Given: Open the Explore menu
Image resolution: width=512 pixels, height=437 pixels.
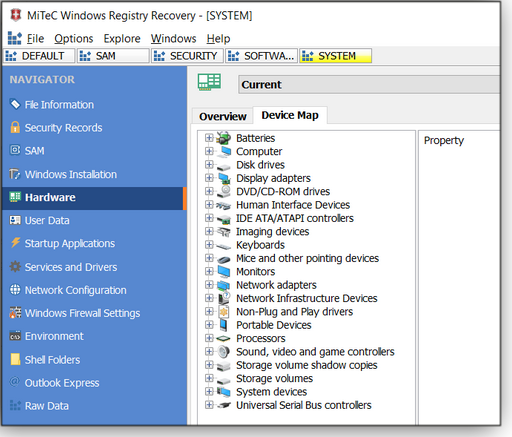Looking at the screenshot, I should coord(122,39).
